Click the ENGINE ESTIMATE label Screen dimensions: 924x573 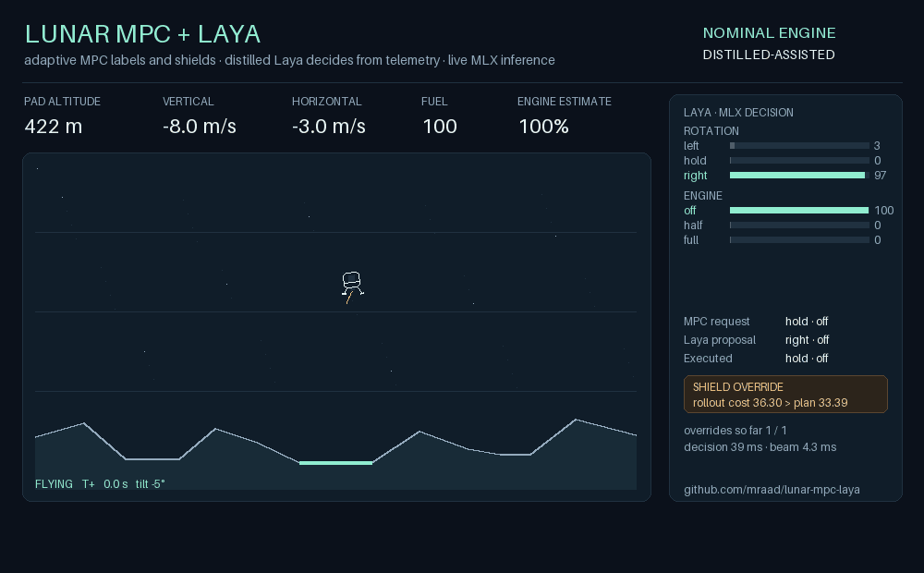click(x=565, y=102)
